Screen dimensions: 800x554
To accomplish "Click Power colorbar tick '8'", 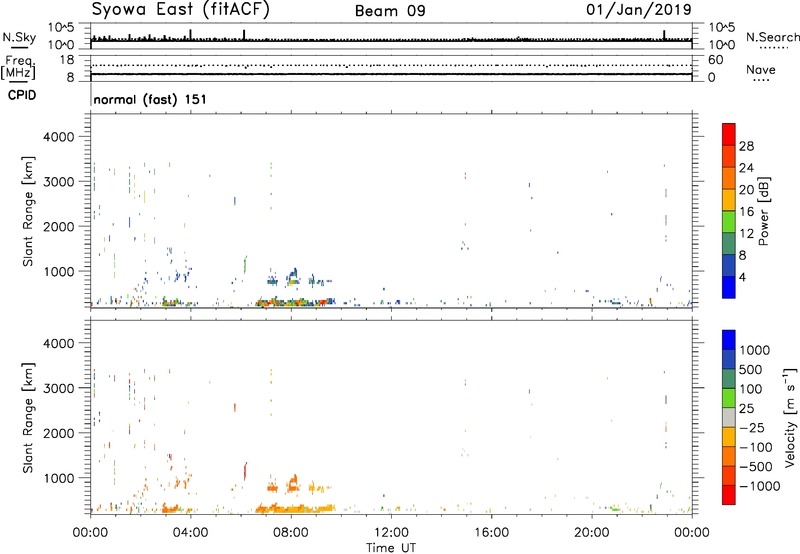I will (742, 256).
